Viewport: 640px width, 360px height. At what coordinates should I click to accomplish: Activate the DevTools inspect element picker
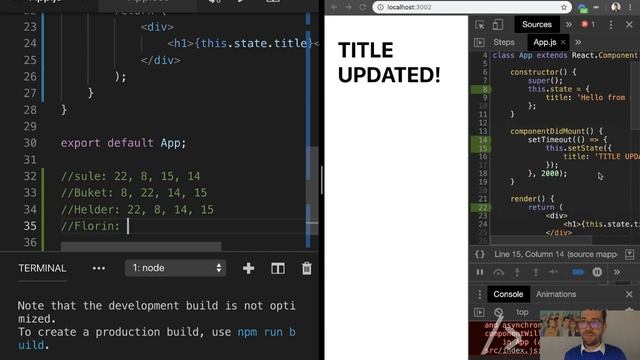pyautogui.click(x=480, y=24)
